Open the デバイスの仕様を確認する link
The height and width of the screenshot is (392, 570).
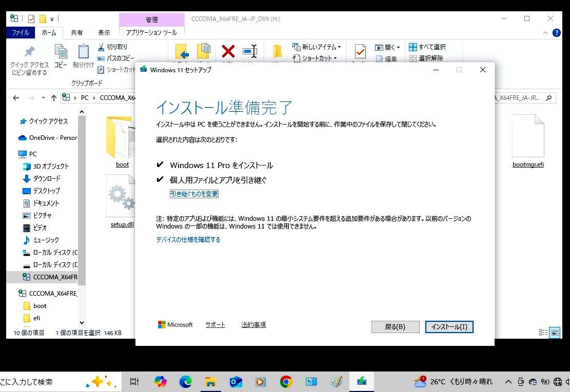tap(188, 240)
